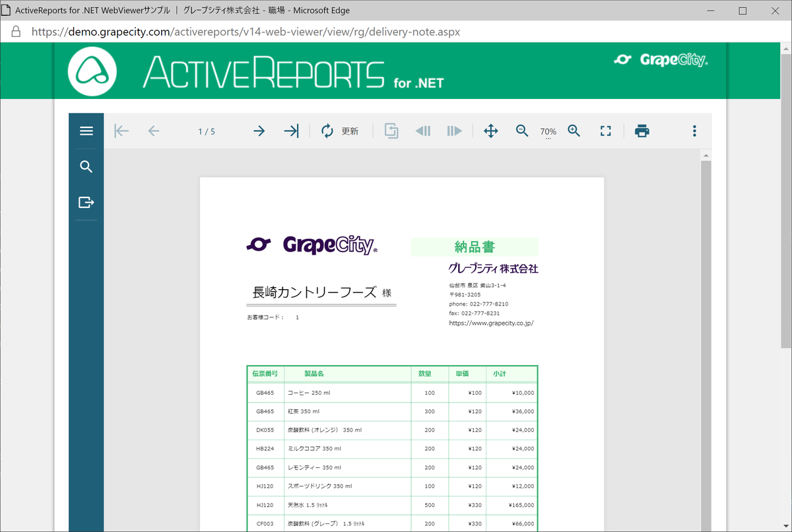Open the more options kebab menu
Image resolution: width=792 pixels, height=532 pixels.
pos(694,131)
